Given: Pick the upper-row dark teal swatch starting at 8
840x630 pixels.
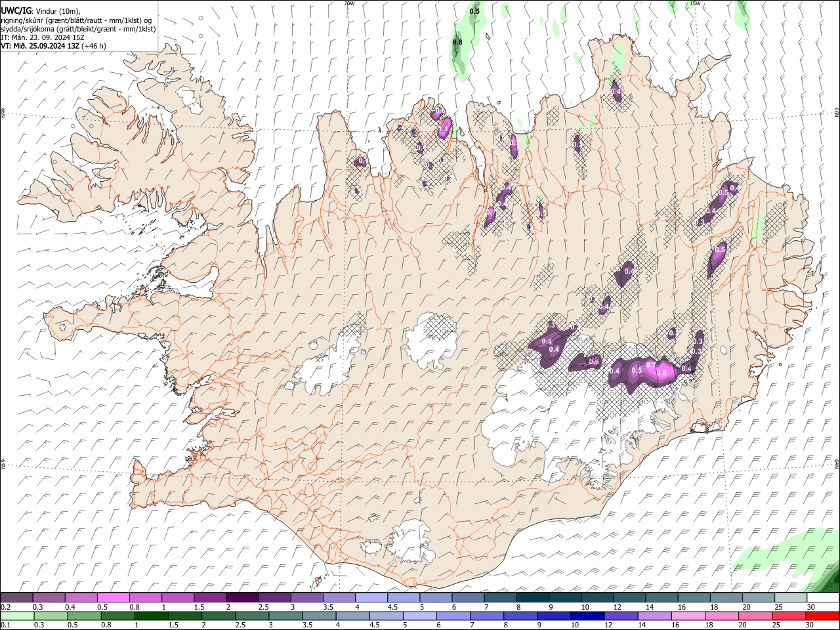Looking at the screenshot, I should (533, 597).
